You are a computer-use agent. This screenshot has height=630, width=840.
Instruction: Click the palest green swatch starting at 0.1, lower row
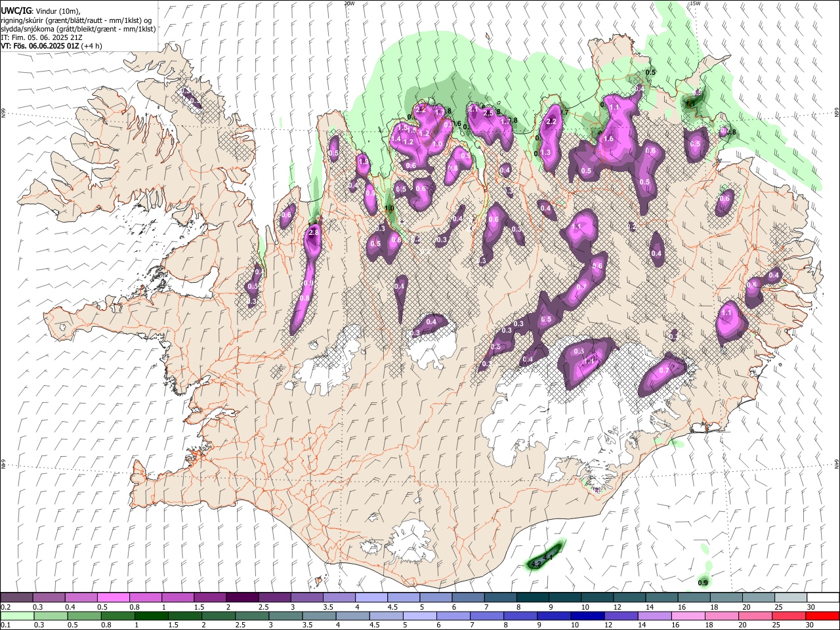pyautogui.click(x=18, y=616)
